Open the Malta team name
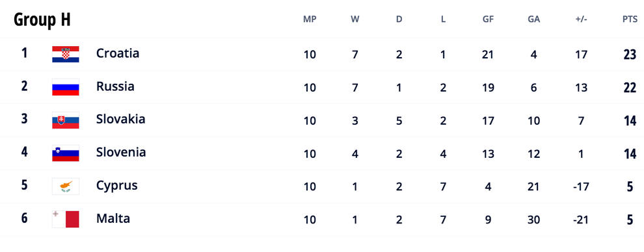Screen dimensions: 644x252 pyautogui.click(x=113, y=218)
